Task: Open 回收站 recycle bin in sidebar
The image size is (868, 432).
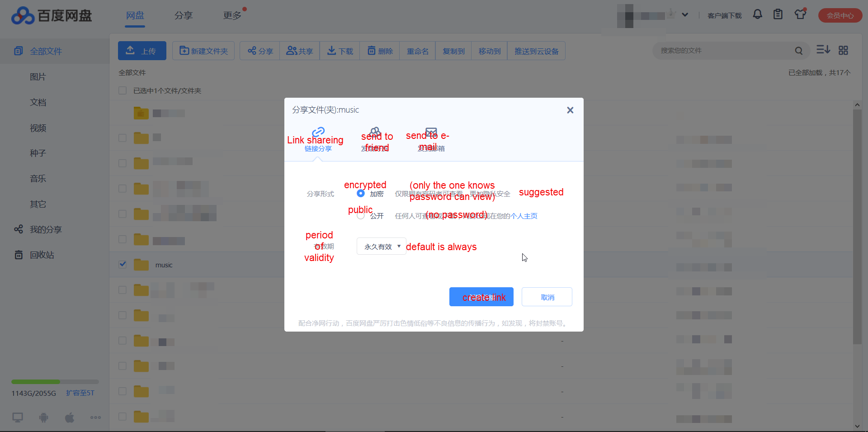Action: point(42,255)
